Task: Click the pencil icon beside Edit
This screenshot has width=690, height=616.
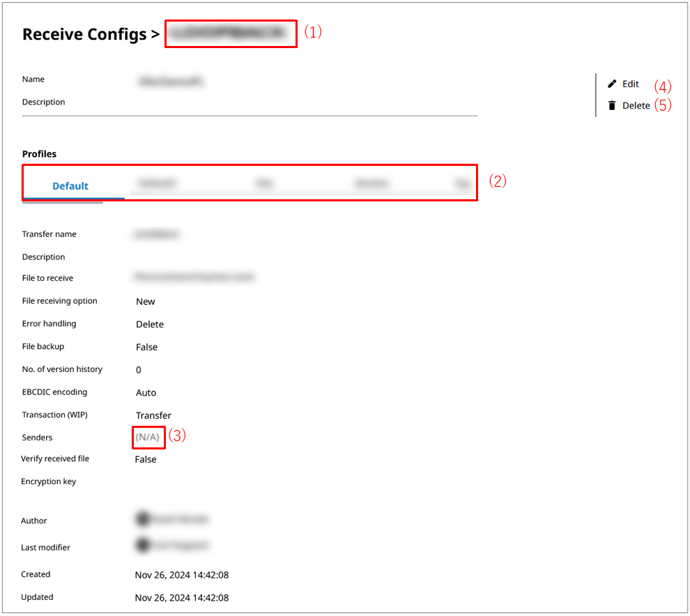Action: 612,84
